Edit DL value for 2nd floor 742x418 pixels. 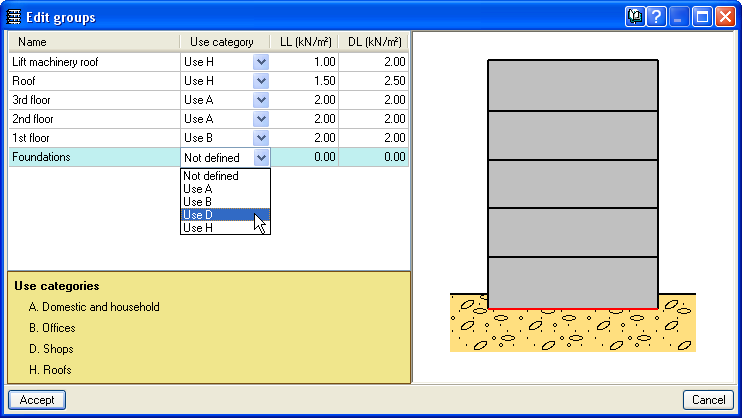[x=374, y=119]
